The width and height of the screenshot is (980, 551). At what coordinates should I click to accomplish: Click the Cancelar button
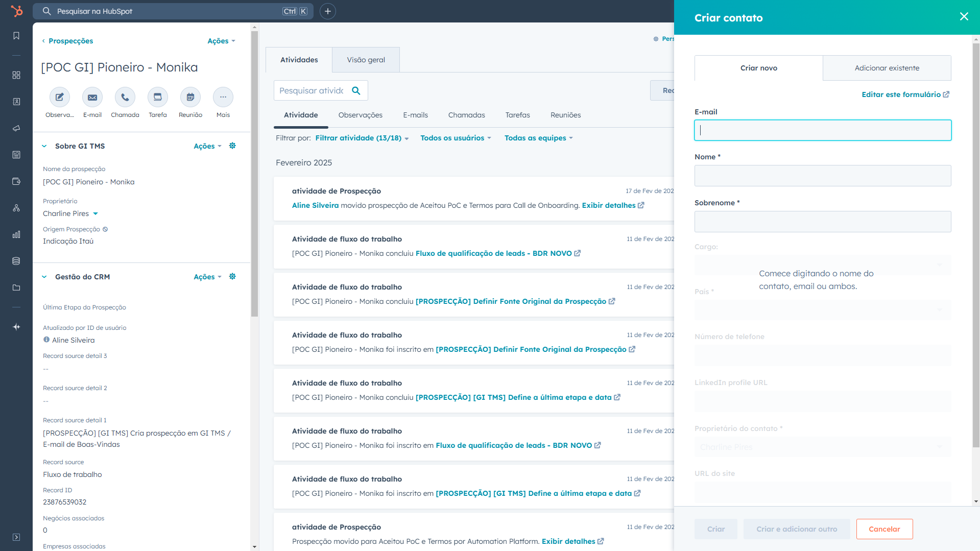(x=884, y=529)
